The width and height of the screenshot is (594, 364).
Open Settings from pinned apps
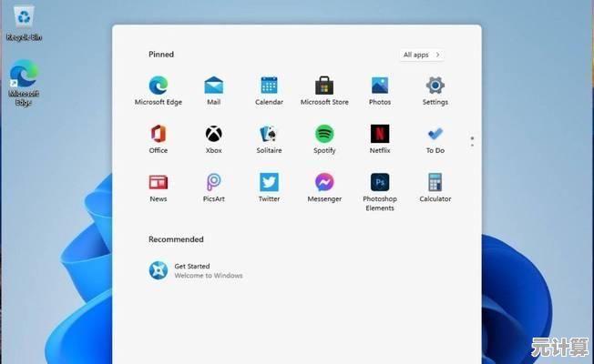tap(435, 86)
